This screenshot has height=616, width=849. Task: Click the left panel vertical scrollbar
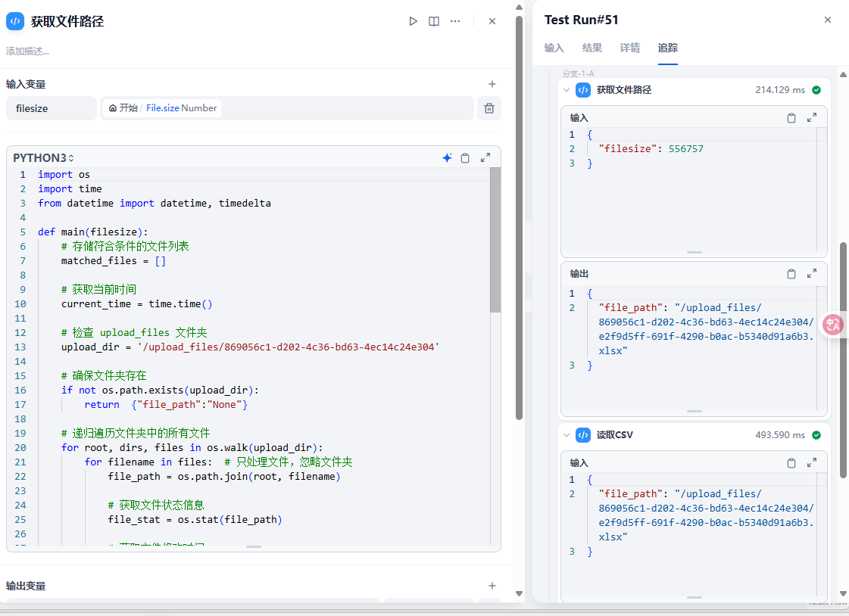coord(520,216)
